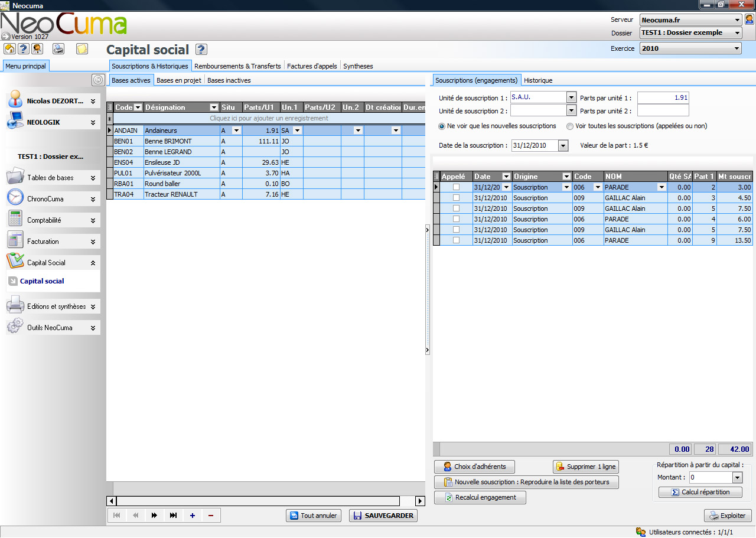Image resolution: width=756 pixels, height=538 pixels.
Task: Click the SAUVEGARDER button
Action: [383, 516]
